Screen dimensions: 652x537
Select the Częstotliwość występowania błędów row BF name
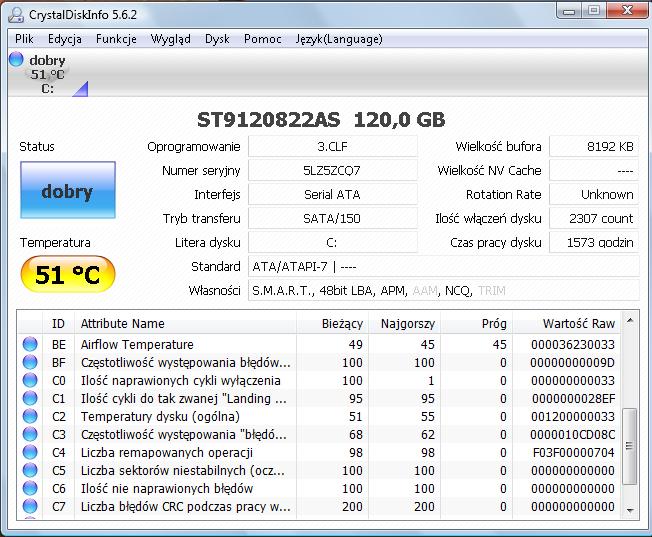click(x=185, y=363)
